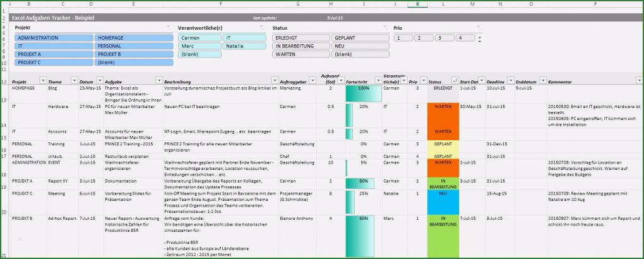Screen dimensions: 644x259
Task: Clear filter on Prio slicer
Action: click(x=478, y=28)
